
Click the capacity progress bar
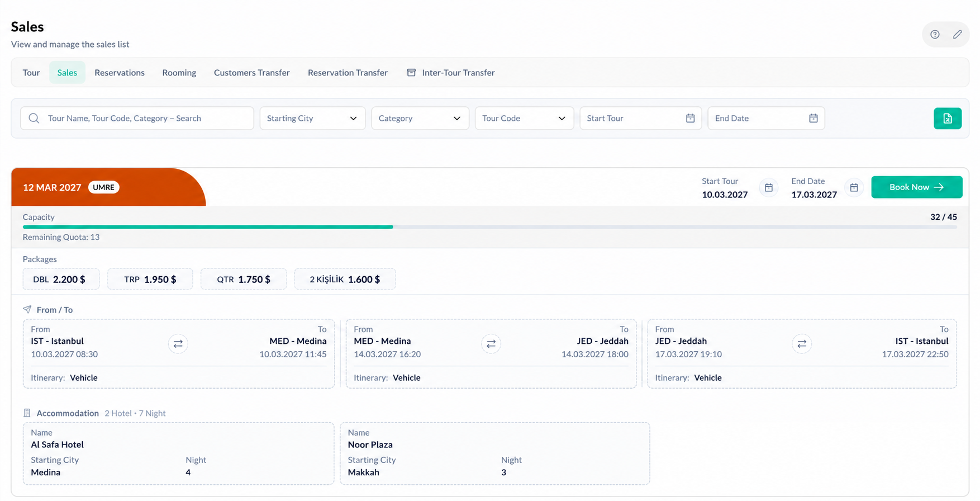pyautogui.click(x=490, y=227)
